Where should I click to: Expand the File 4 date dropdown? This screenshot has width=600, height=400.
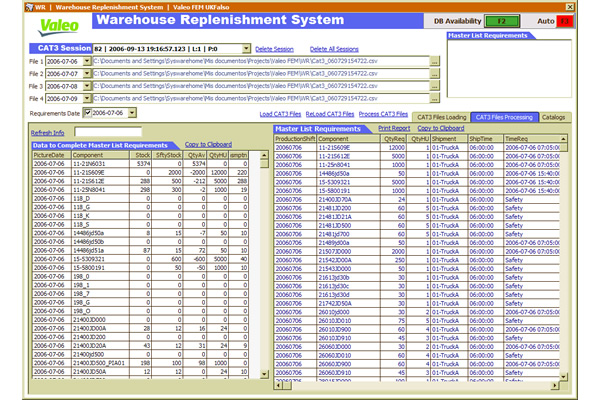pyautogui.click(x=89, y=99)
